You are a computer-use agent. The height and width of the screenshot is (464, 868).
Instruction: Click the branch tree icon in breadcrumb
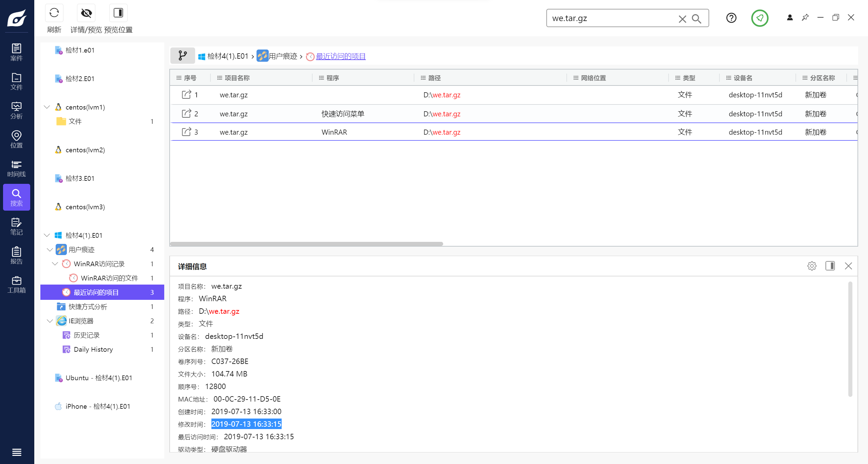[183, 56]
